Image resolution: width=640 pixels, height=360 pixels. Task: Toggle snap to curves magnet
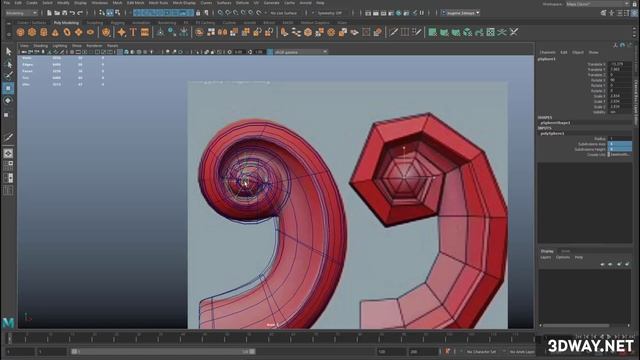(228, 13)
